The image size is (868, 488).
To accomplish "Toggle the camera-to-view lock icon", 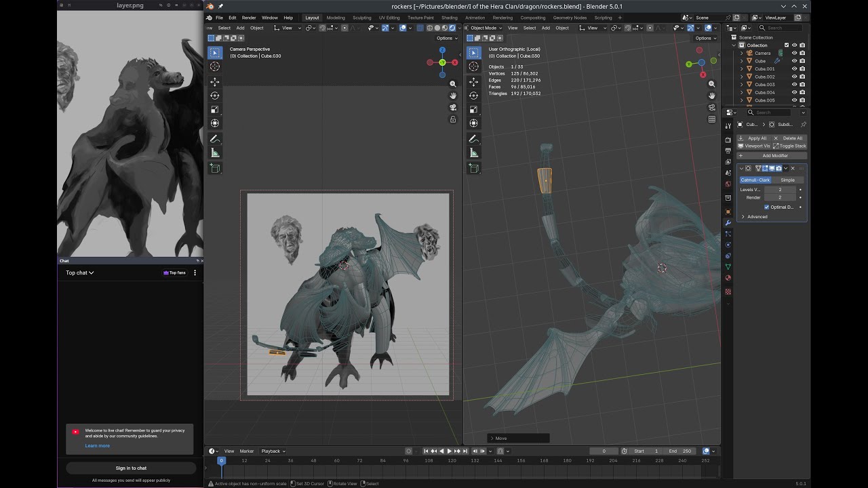I will click(453, 120).
